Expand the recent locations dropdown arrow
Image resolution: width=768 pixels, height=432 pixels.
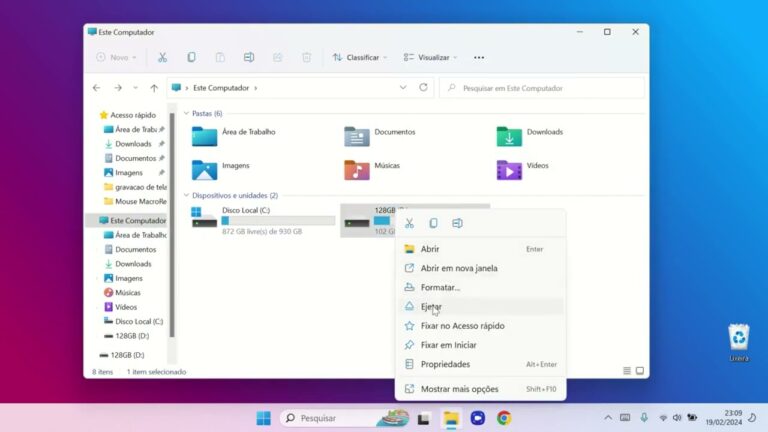(x=136, y=88)
